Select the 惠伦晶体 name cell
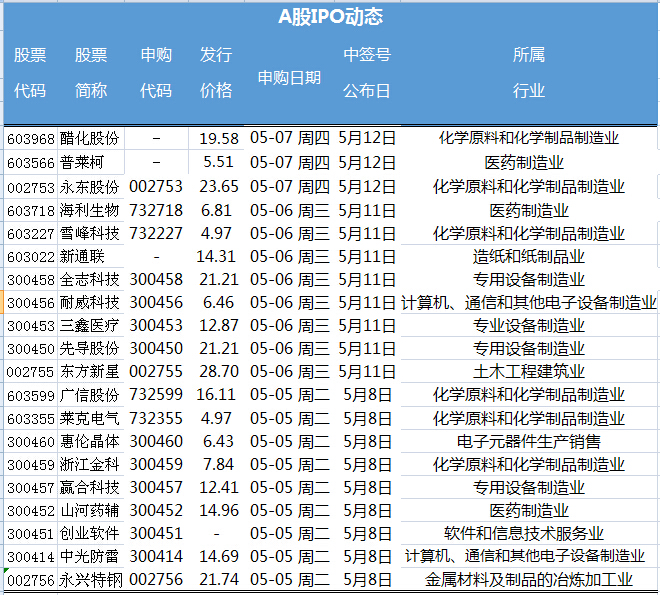This screenshot has height=595, width=660. (x=90, y=441)
